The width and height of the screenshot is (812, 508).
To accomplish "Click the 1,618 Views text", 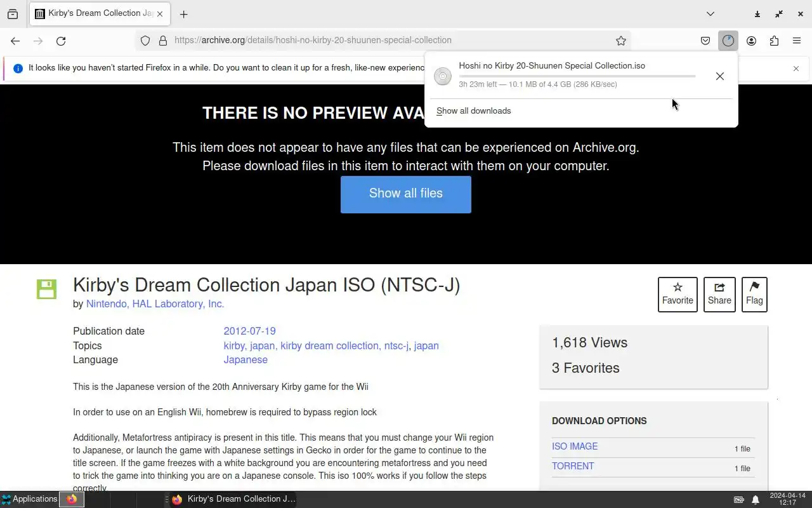I will [589, 342].
